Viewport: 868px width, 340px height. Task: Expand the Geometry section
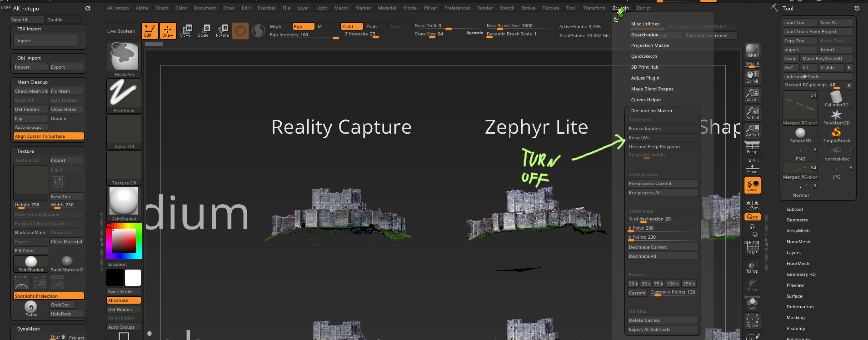tap(797, 220)
